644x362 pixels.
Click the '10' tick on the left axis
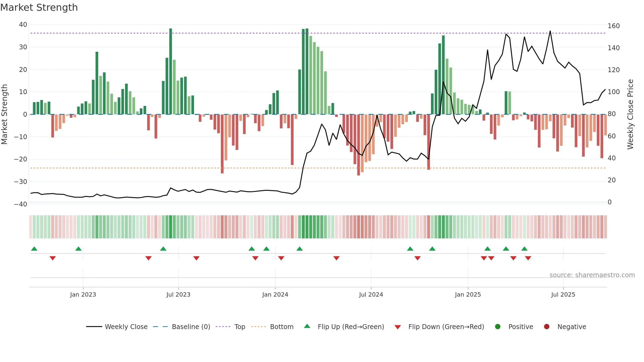point(23,92)
